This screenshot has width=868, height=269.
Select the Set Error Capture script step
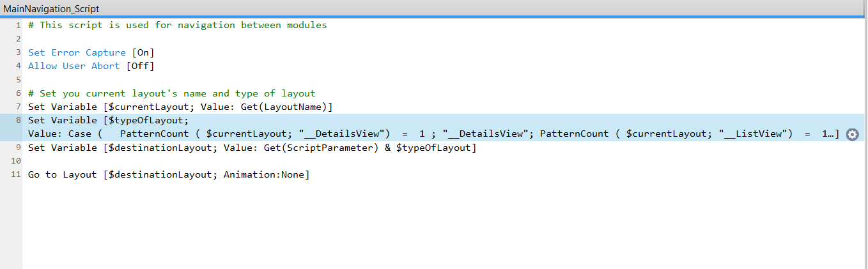[x=77, y=52]
